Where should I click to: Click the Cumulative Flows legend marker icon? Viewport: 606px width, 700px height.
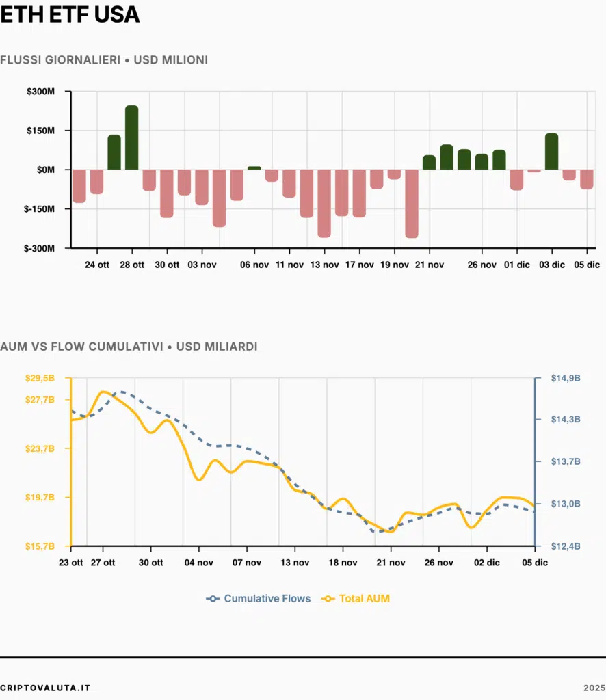pyautogui.click(x=213, y=599)
